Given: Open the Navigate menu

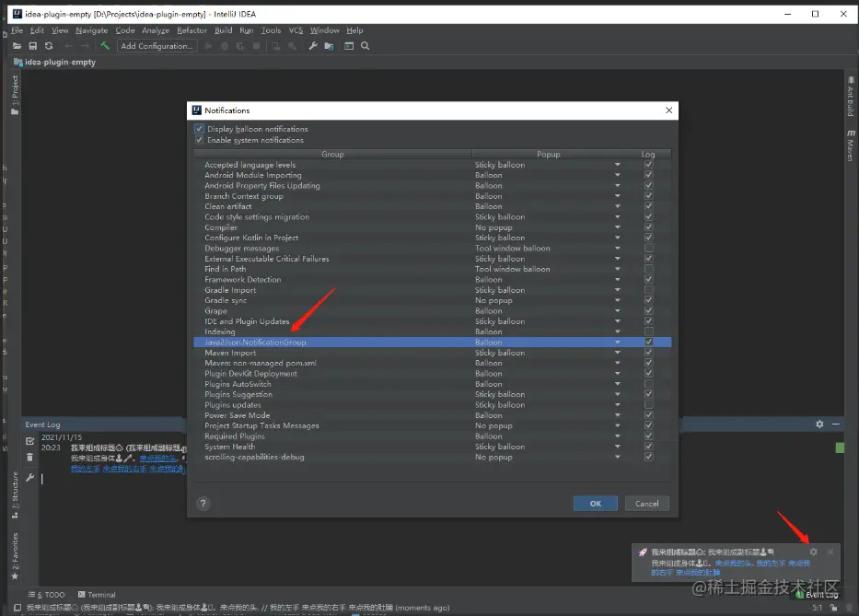Looking at the screenshot, I should point(91,30).
